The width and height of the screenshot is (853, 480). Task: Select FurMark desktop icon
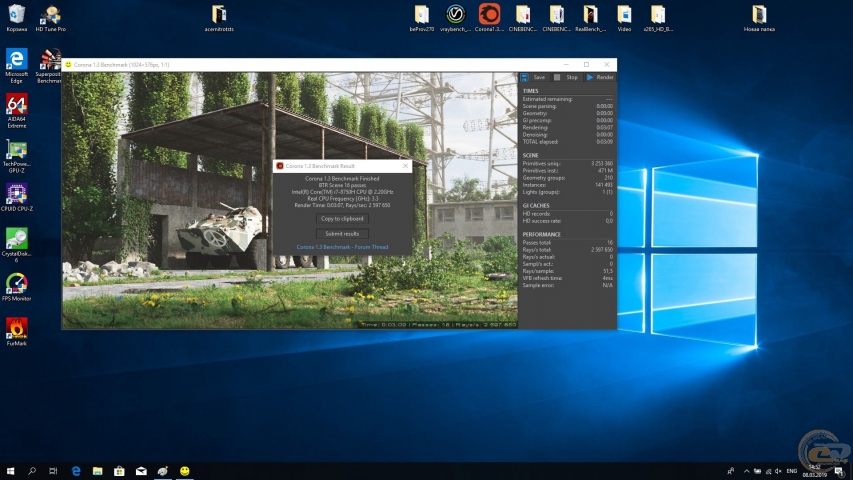pos(16,332)
